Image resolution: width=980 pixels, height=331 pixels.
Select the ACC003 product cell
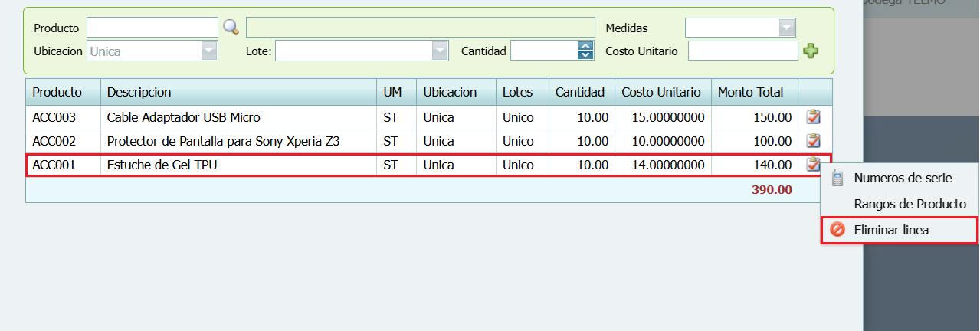[64, 117]
